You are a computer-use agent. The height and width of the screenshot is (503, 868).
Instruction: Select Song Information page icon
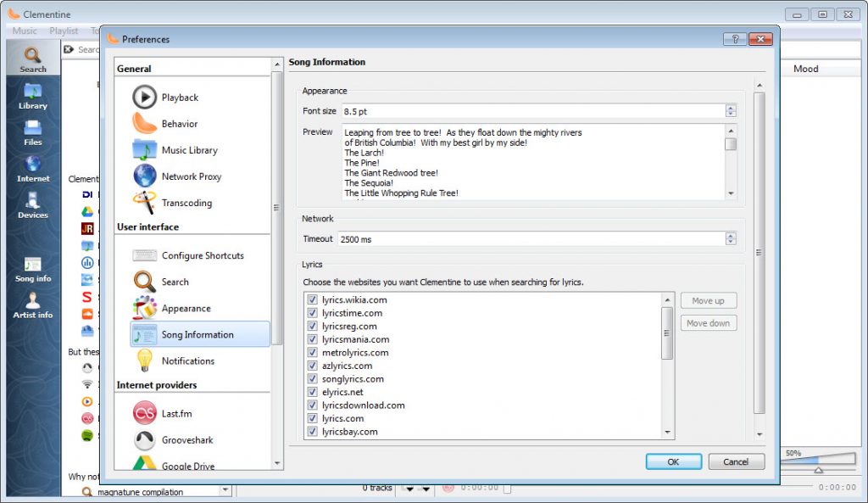pos(144,334)
